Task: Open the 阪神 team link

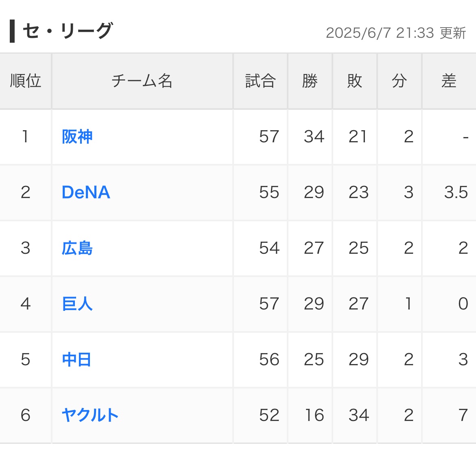Action: (77, 137)
